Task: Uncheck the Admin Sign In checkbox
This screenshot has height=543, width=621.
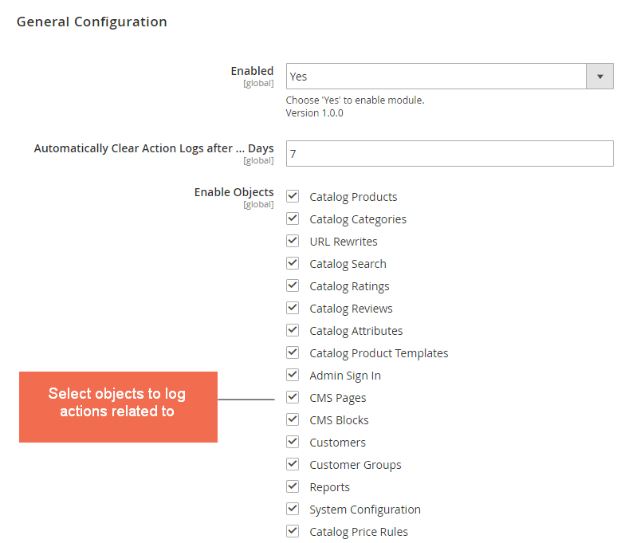Action: 293,375
